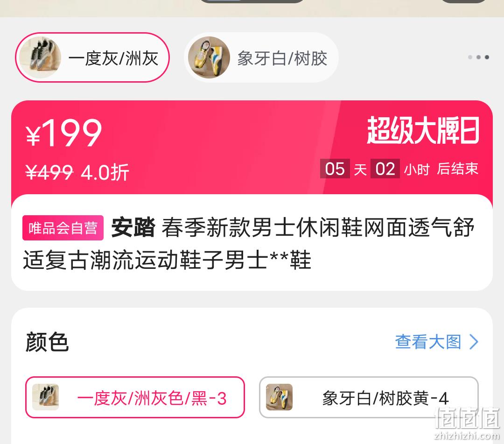This screenshot has width=504, height=444.
Task: Tap the gray shoe thumbnail in top pill
Action: click(x=40, y=57)
